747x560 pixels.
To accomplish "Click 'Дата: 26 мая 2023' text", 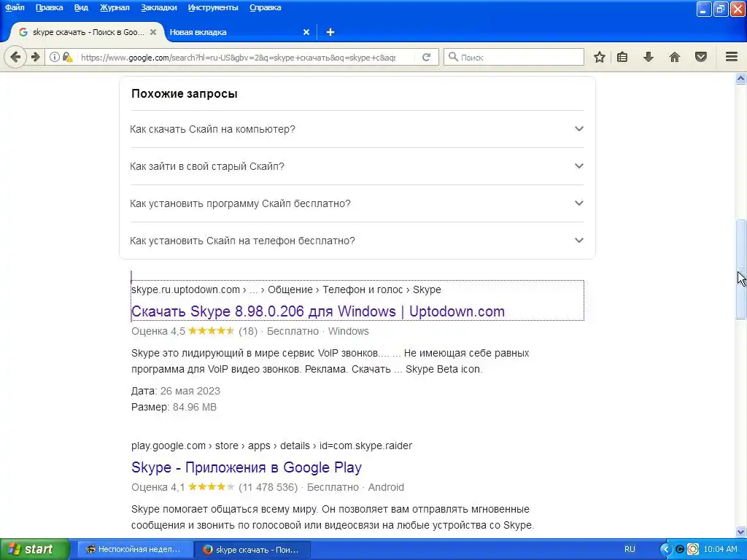I will (176, 392).
